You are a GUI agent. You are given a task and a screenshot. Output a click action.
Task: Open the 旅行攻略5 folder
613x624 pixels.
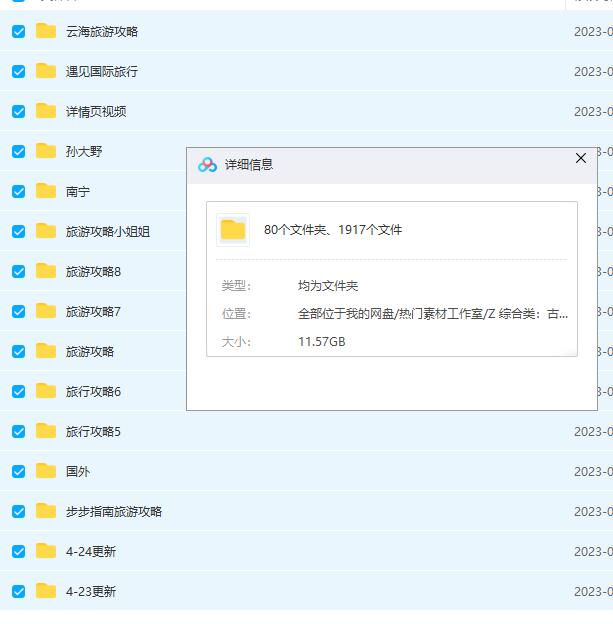(x=93, y=431)
